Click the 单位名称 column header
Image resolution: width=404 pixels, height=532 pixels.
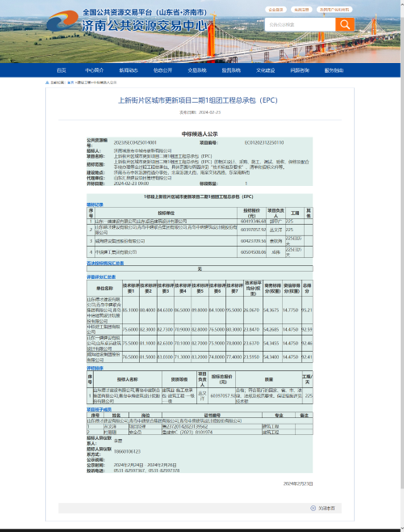point(104,288)
